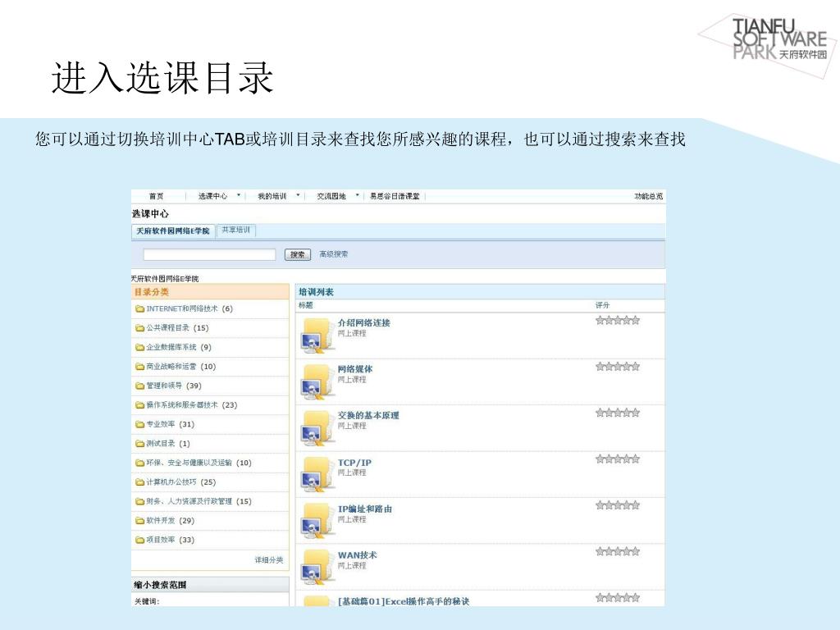Go to 首页 in the navigation bar

pyautogui.click(x=156, y=196)
